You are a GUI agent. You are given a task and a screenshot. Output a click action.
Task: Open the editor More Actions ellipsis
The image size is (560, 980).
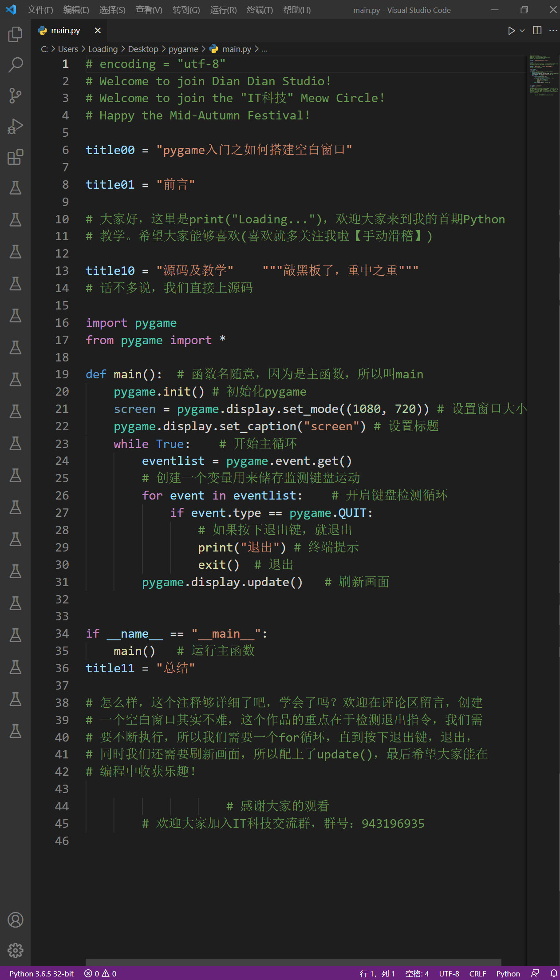coord(553,30)
